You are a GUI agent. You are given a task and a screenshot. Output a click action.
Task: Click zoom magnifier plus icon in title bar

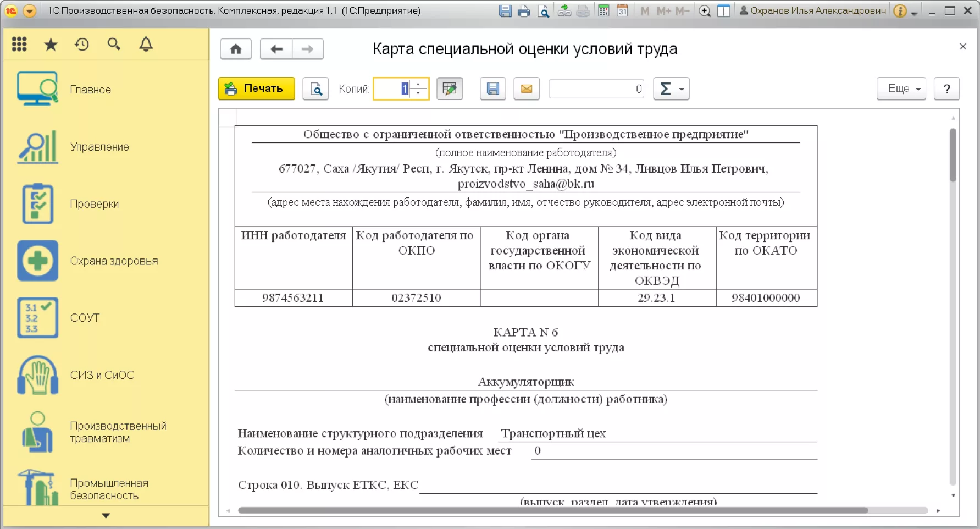tap(705, 11)
